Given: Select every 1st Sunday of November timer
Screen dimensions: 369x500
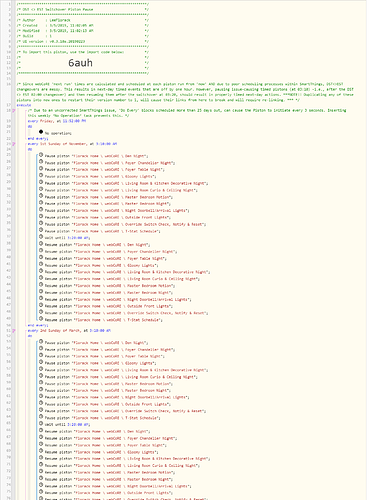Looking at the screenshot, I should point(72,144).
